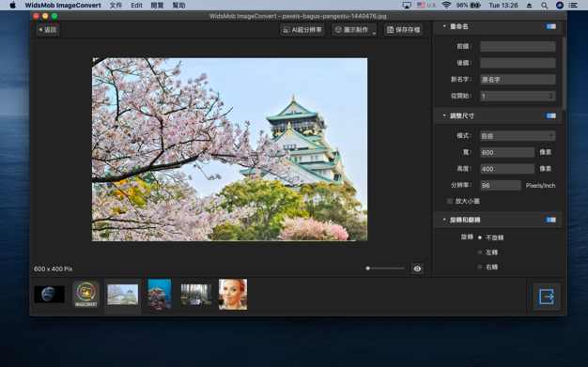Enable the 放大小圖 checkbox
Screen dimensions: 588x367
[x=450, y=201]
